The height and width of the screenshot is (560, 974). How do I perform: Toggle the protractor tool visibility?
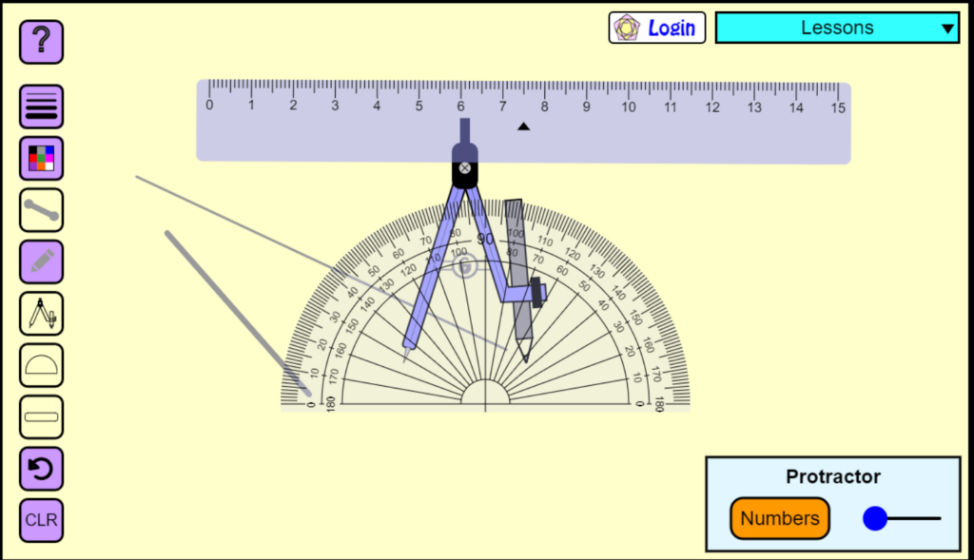point(41,365)
